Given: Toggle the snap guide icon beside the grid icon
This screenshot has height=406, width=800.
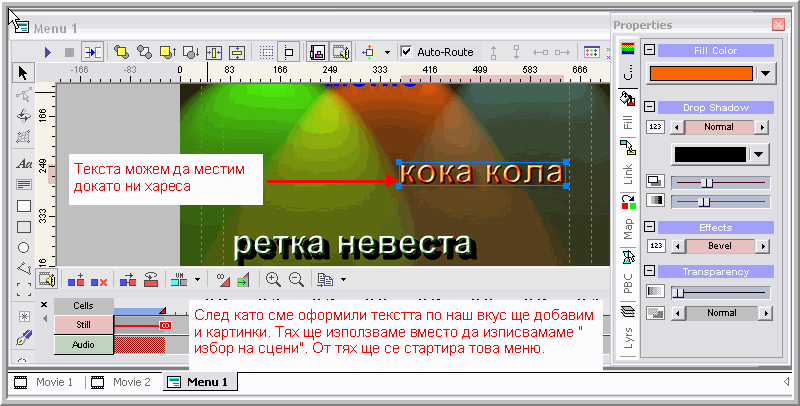Looking at the screenshot, I should (288, 52).
